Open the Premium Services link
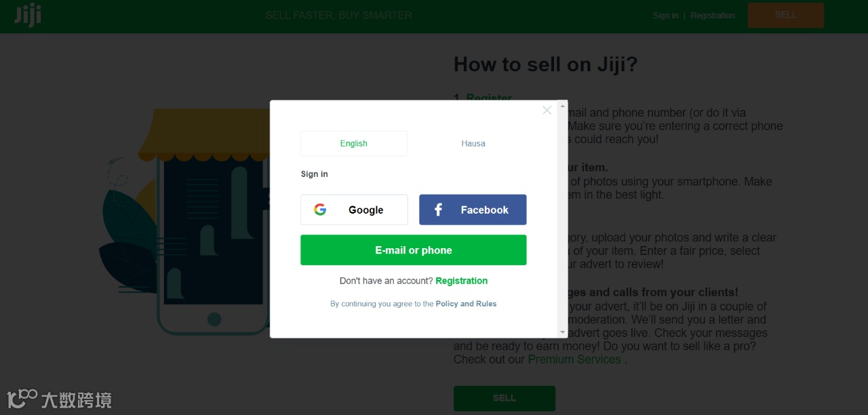868x415 pixels. [574, 359]
